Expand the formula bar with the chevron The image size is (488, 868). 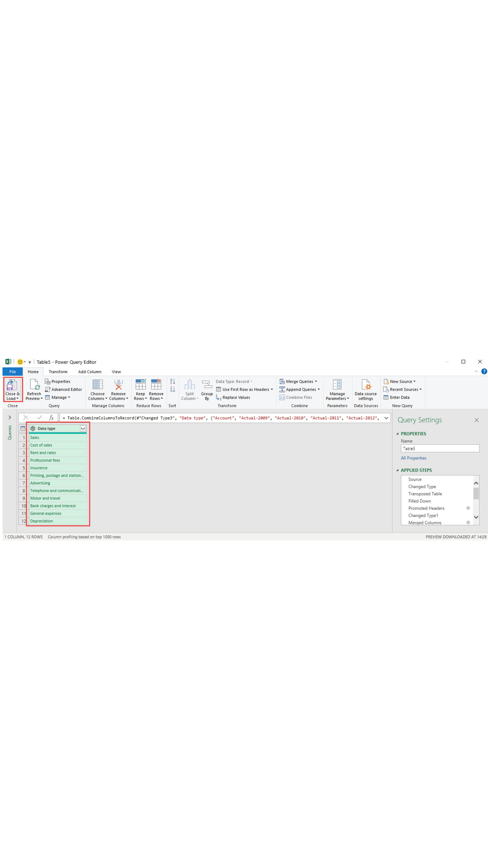tap(386, 418)
